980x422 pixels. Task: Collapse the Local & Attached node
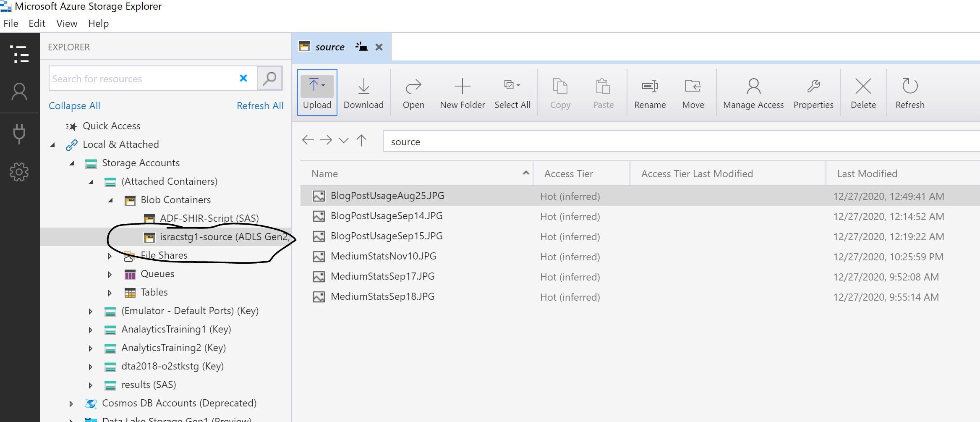53,145
